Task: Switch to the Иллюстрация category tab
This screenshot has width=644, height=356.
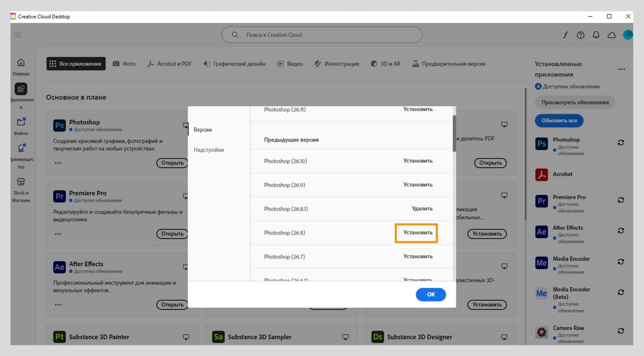Action: [x=336, y=64]
